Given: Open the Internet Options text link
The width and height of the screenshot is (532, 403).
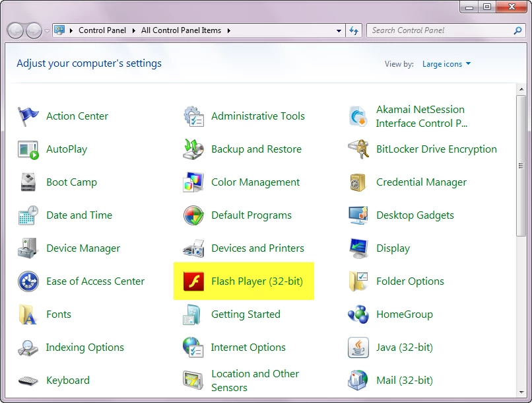Looking at the screenshot, I should (x=248, y=348).
